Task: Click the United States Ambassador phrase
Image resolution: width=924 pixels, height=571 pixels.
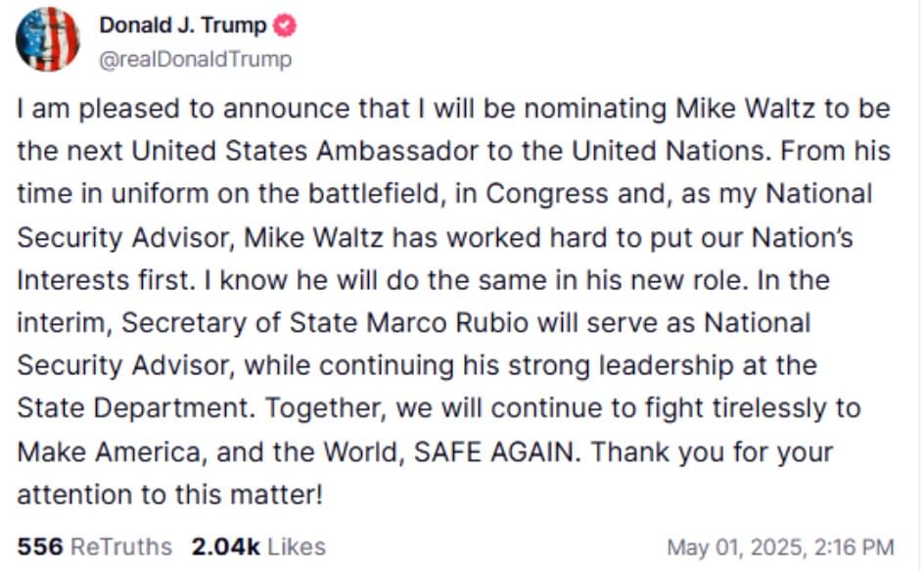Action: 304,151
